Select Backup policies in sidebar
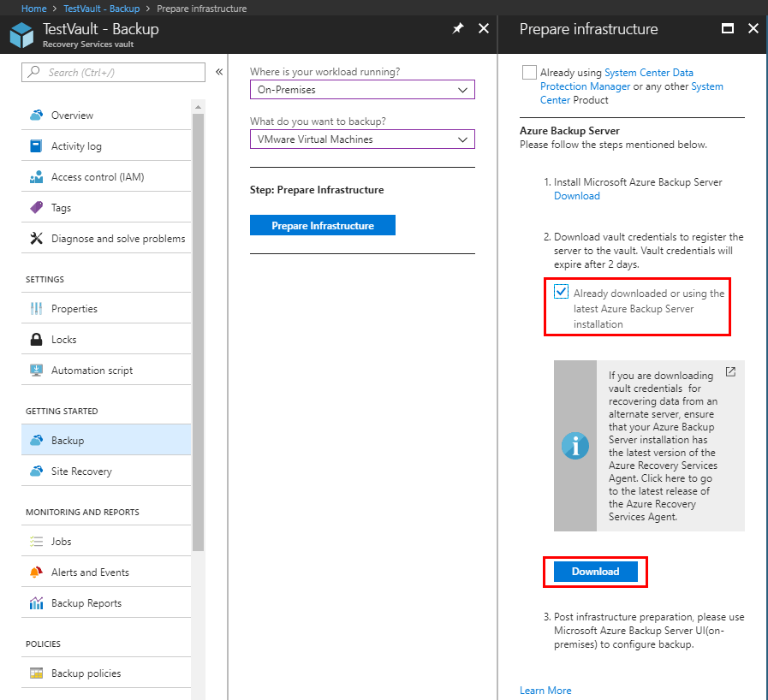Screen dimensions: 768x700 pyautogui.click(x=86, y=673)
